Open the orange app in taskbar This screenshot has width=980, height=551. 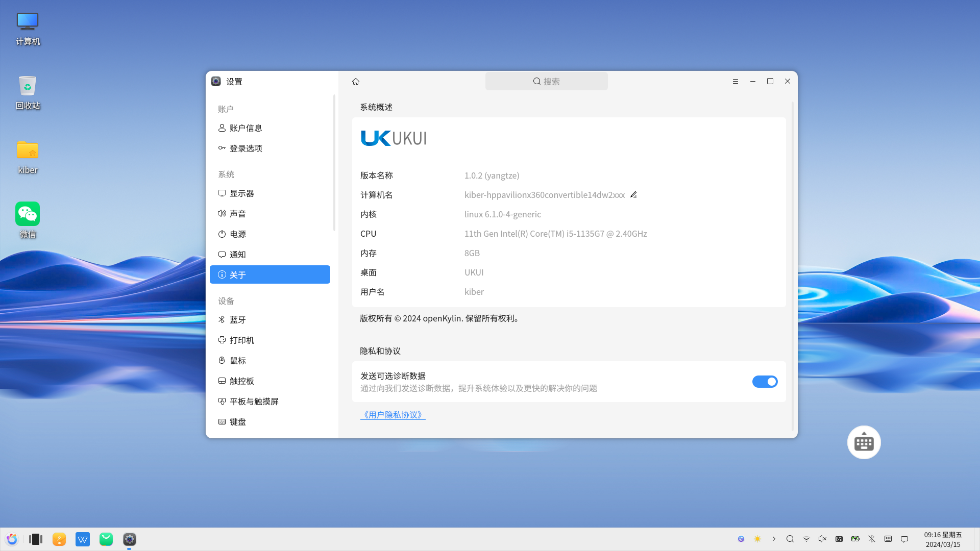(x=59, y=539)
